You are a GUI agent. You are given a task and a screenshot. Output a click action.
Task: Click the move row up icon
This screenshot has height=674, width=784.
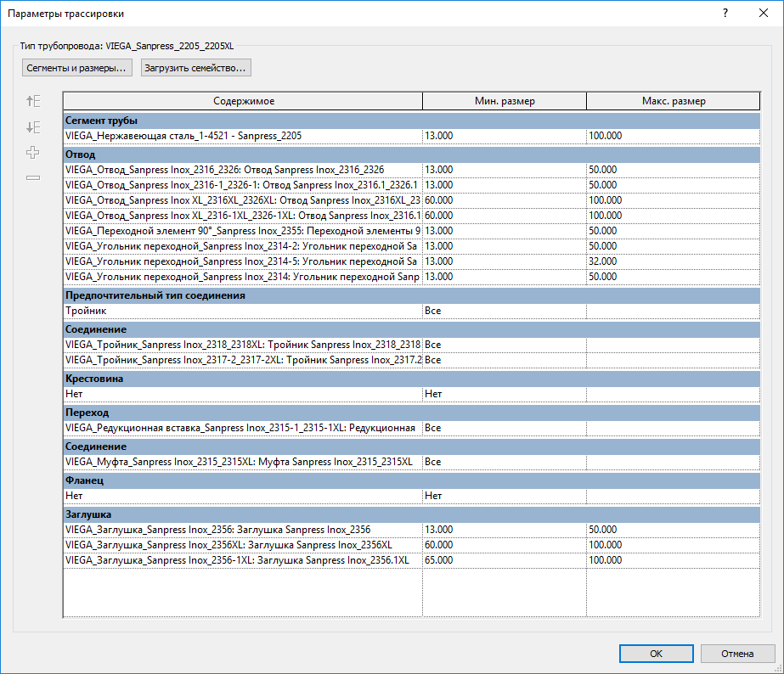click(33, 101)
